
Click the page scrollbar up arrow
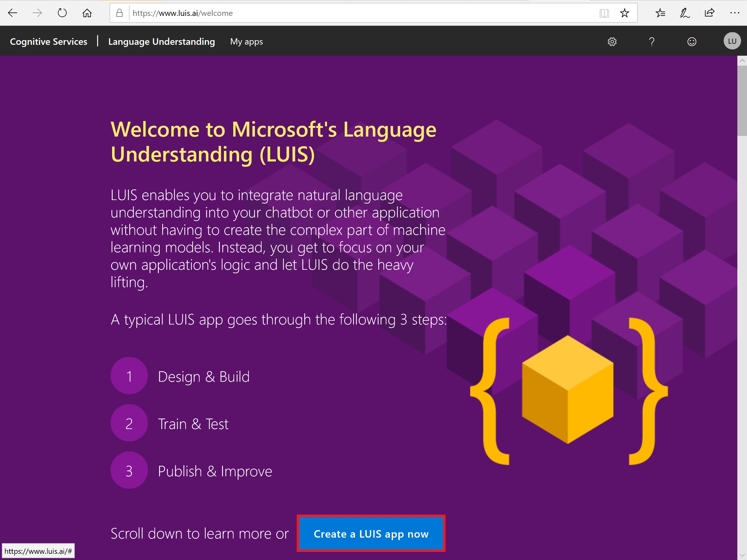742,61
